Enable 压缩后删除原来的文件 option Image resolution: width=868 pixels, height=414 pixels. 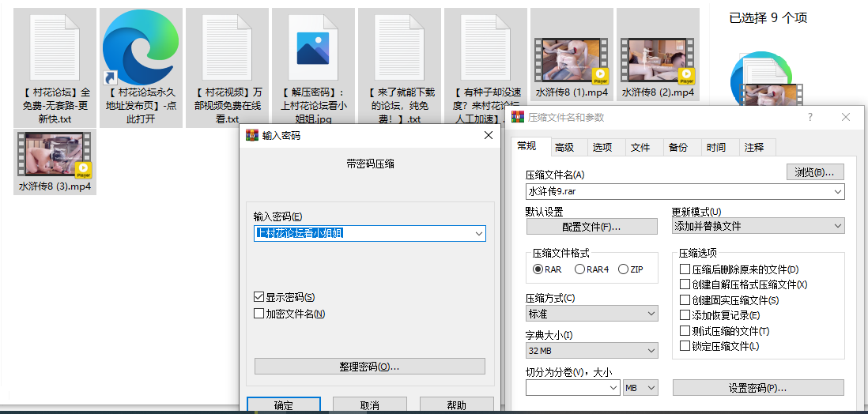685,269
